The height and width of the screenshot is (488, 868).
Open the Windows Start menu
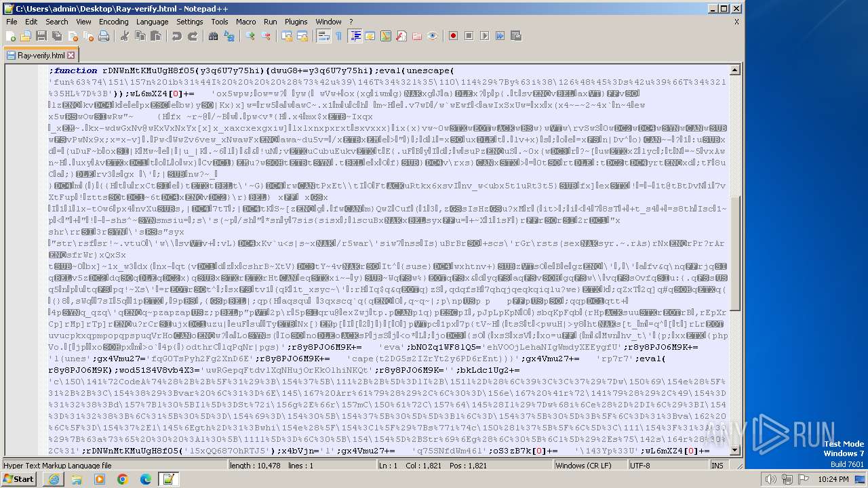[x=19, y=479]
